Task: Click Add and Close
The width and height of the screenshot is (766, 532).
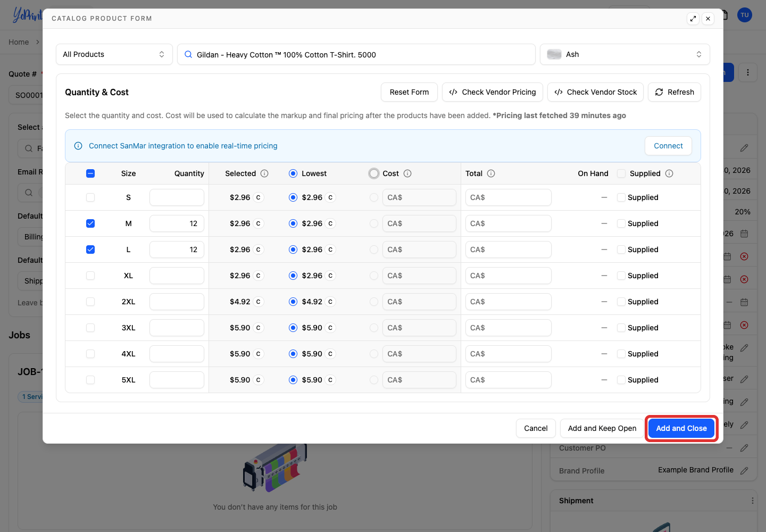Action: [681, 428]
